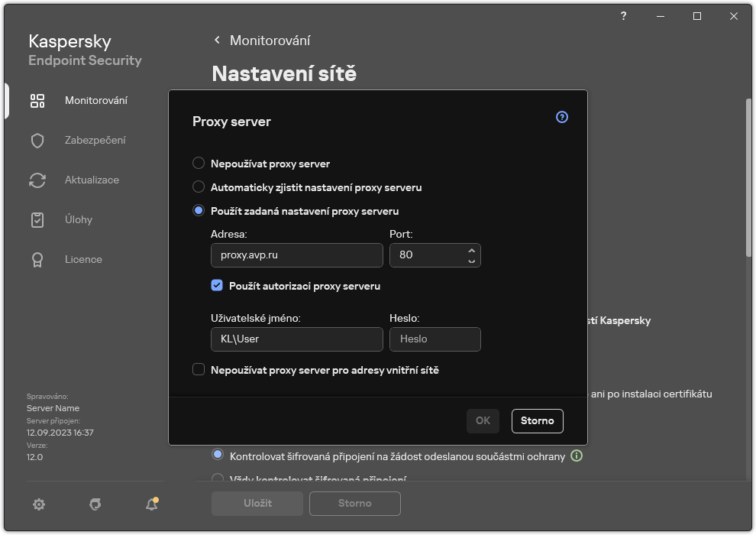Open the Monitorování section icon in sidebar
The image size is (756, 535).
37,100
